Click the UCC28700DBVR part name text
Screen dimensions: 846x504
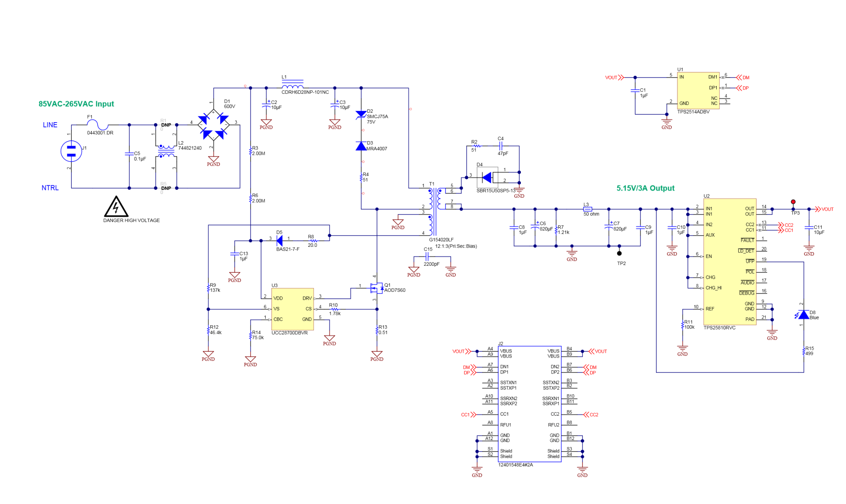click(289, 332)
